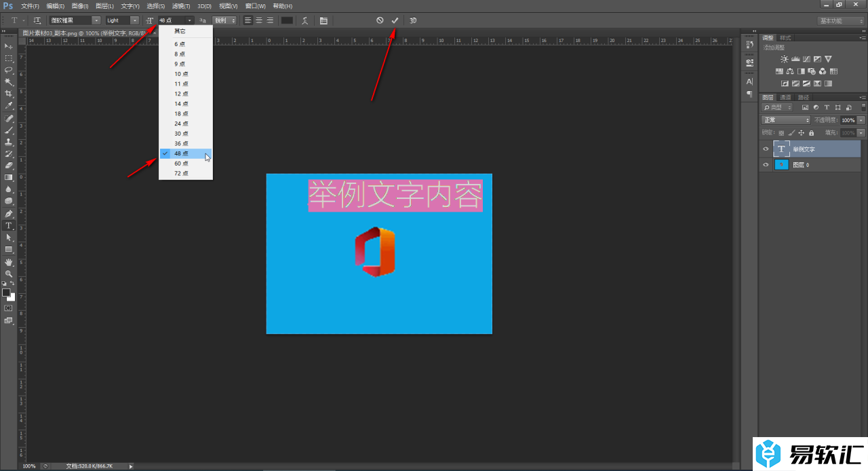Open the Paragraph panel icon
Image resolution: width=868 pixels, height=471 pixels.
click(749, 94)
